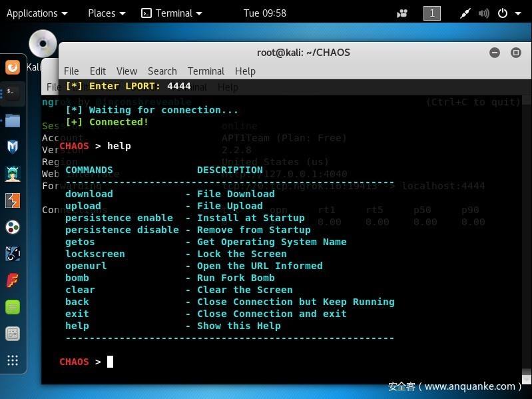The width and height of the screenshot is (532, 399).
Task: Click the DESCRIPTION column header
Action: pos(230,170)
